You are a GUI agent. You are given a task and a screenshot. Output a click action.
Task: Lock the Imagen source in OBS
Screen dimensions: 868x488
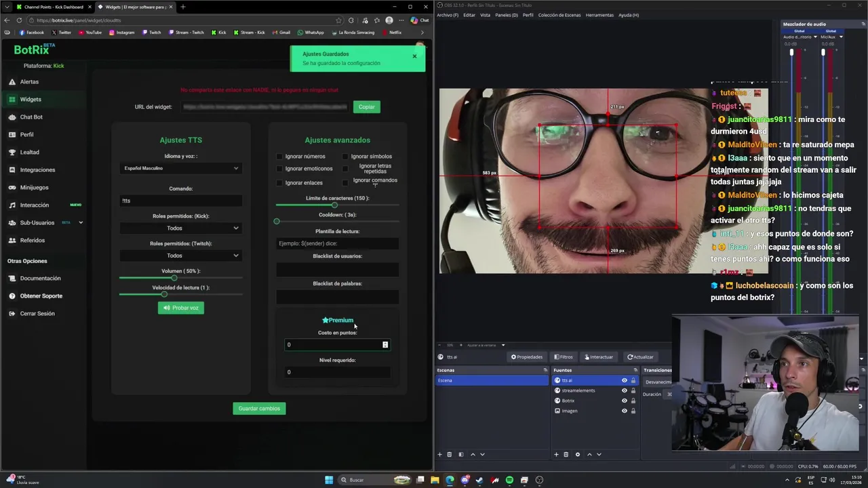[633, 411]
